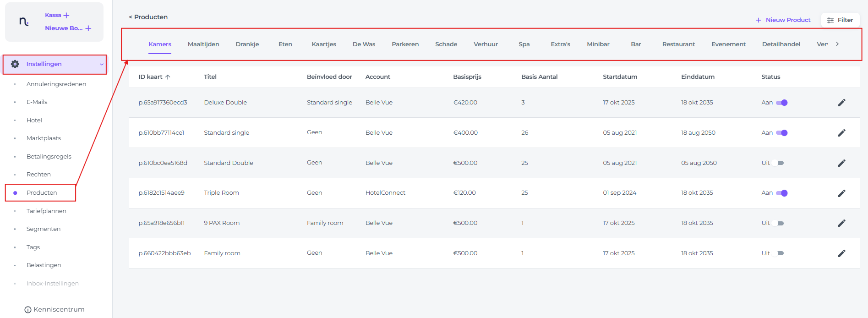This screenshot has height=318, width=868.
Task: Open the Filter options
Action: pos(840,20)
